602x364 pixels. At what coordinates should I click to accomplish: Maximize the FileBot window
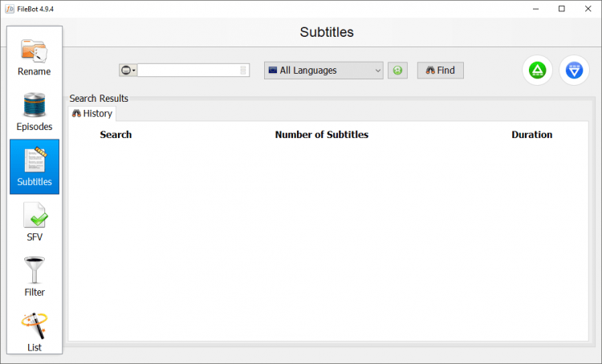click(561, 9)
